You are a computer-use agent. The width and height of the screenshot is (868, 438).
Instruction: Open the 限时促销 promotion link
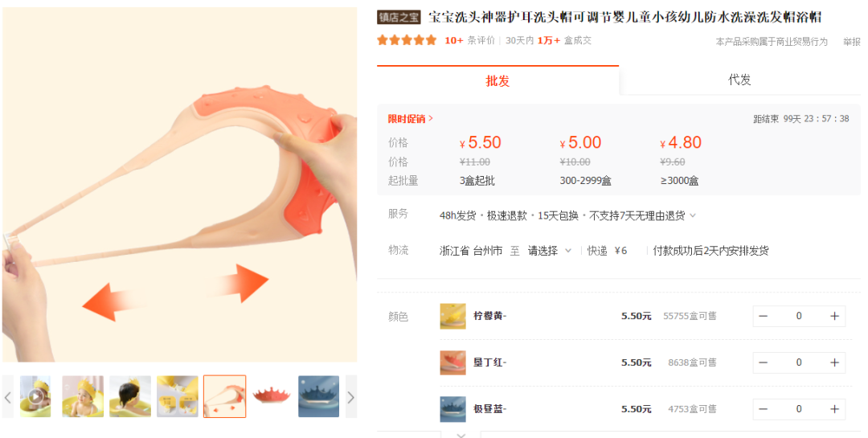click(x=410, y=118)
